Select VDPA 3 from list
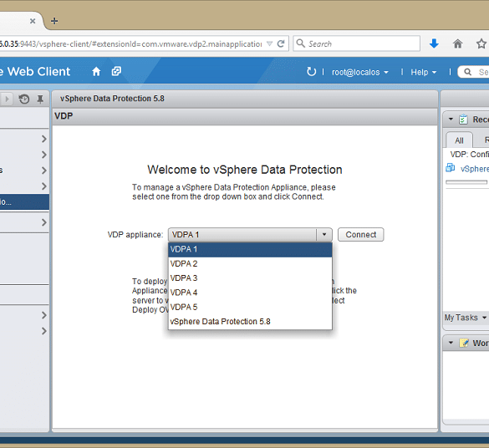Viewport: 489px width, 448px height. click(250, 278)
